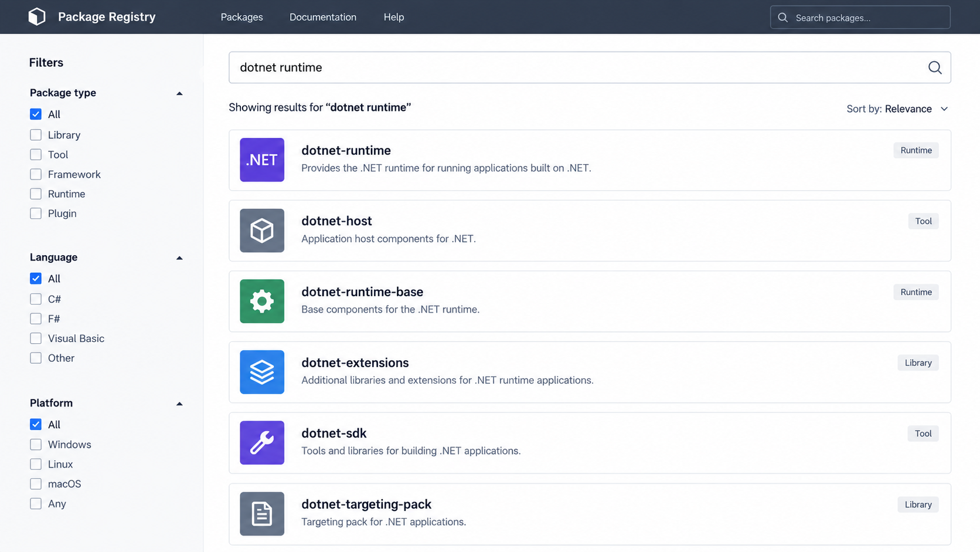Screen dimensions: 980x552
Task: Click the Tool tag on dotnet-sdk
Action: 923,434
